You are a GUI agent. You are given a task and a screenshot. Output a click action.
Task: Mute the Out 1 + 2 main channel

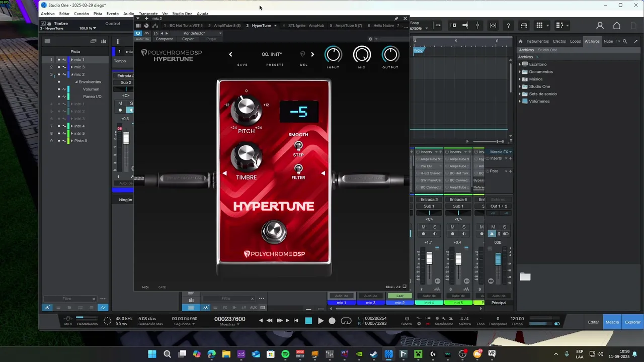(x=493, y=227)
